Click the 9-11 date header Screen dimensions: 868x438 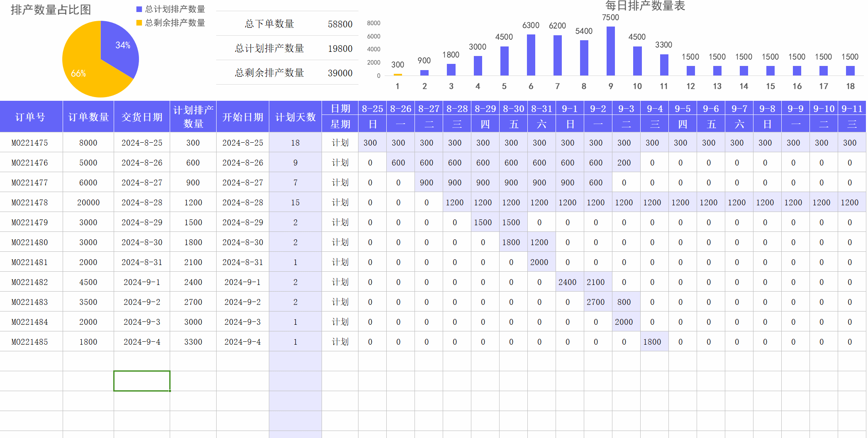(x=852, y=109)
